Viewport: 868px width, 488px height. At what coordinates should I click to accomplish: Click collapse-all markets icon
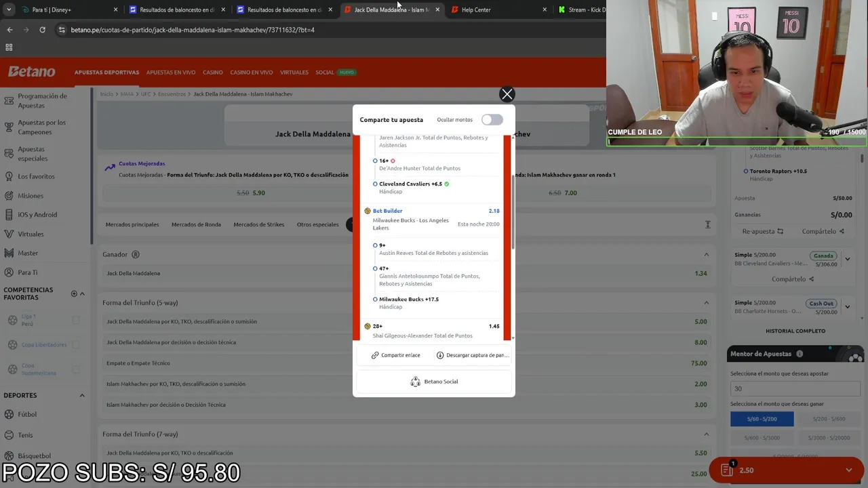707,224
